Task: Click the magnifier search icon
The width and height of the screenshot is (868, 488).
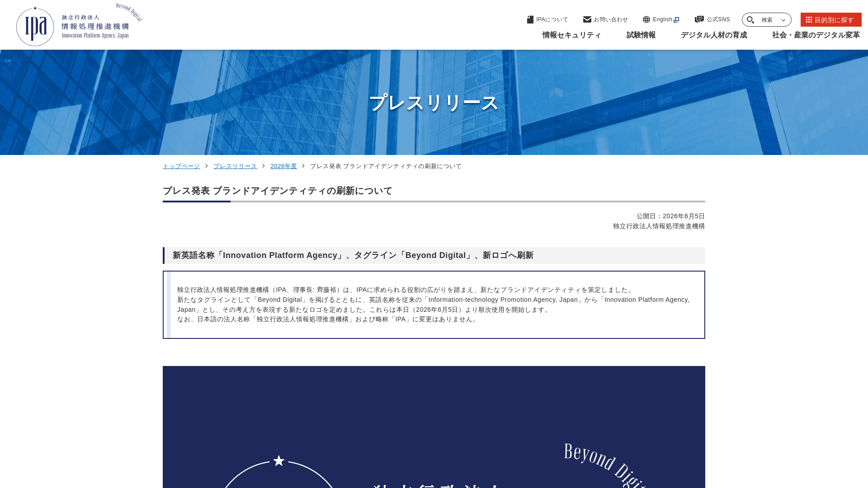Action: tap(750, 20)
